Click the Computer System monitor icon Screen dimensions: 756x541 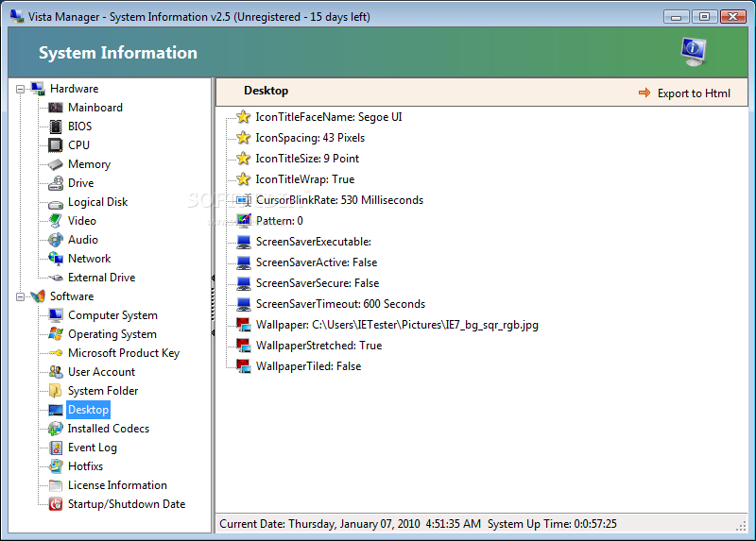tap(56, 315)
